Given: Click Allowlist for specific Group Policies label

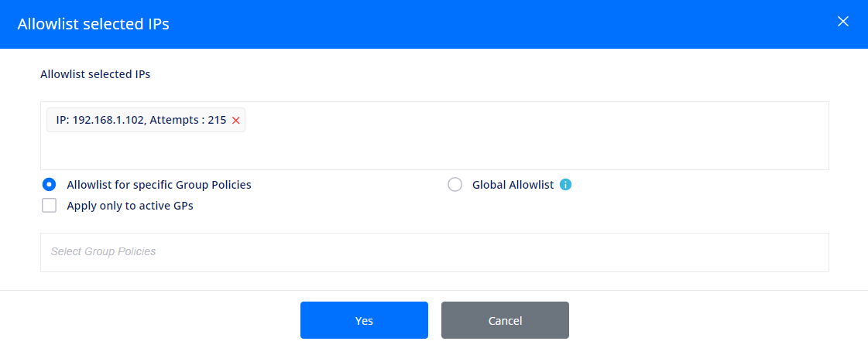Looking at the screenshot, I should [159, 185].
